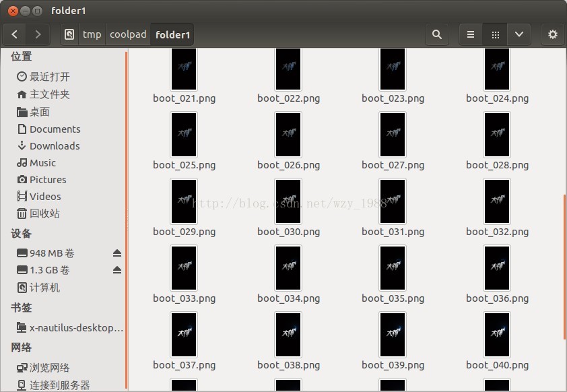Image resolution: width=567 pixels, height=392 pixels.
Task: Open Documents in sidebar
Action: click(x=48, y=129)
